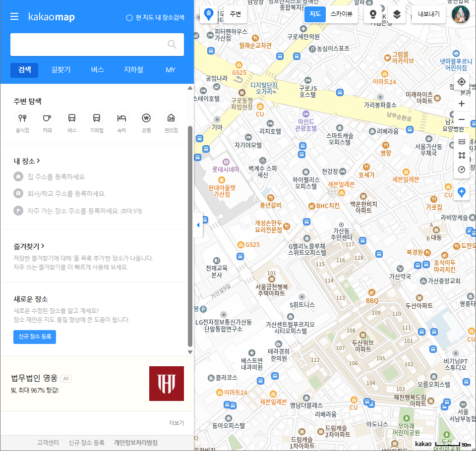Select the 버스 tab
Image resolution: width=476 pixels, height=451 pixels.
coord(98,70)
